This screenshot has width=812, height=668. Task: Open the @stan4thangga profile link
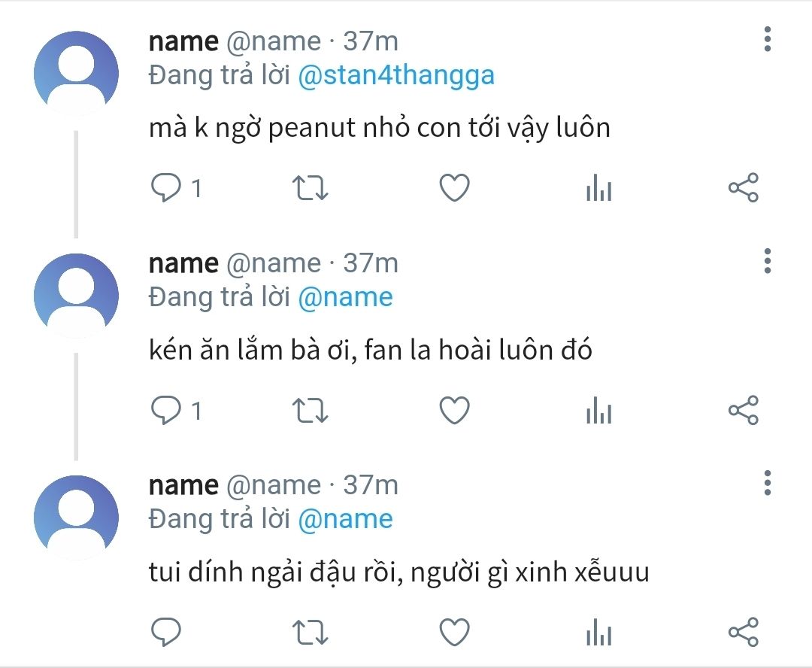(x=396, y=76)
